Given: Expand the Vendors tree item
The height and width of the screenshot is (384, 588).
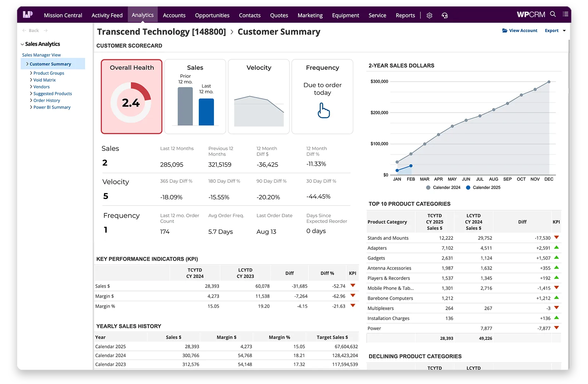Looking at the screenshot, I should 31,87.
